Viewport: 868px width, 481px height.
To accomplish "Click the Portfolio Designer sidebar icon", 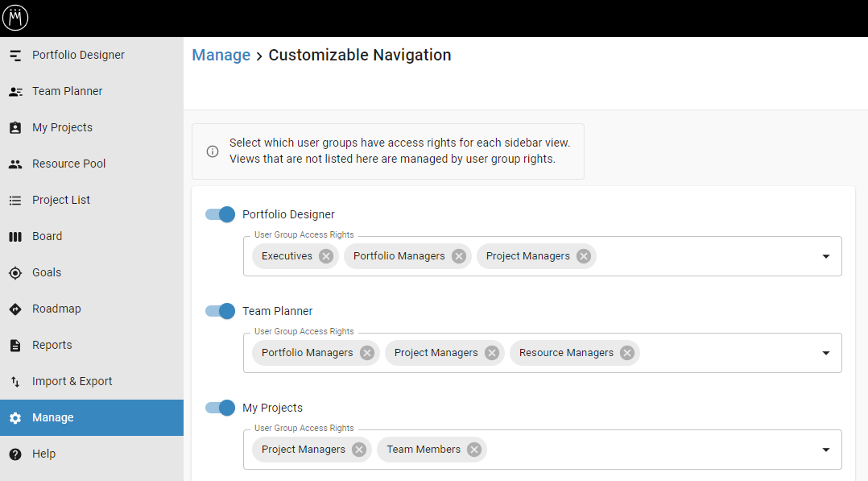I will (15, 56).
